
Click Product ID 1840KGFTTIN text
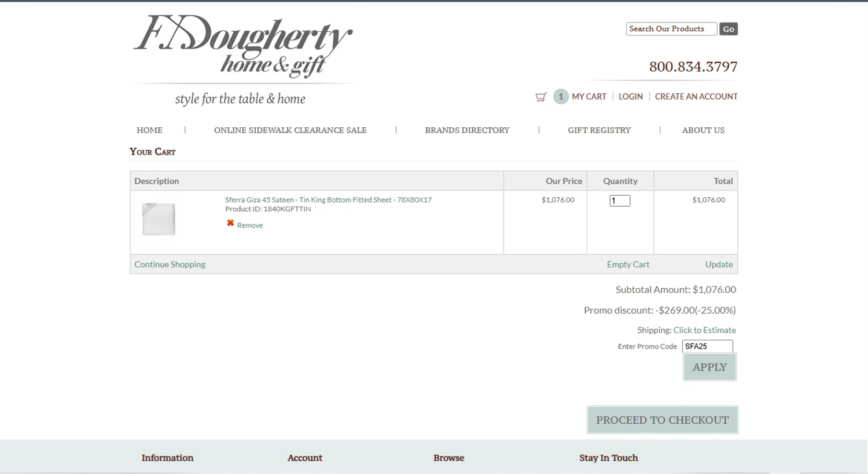[x=268, y=209]
